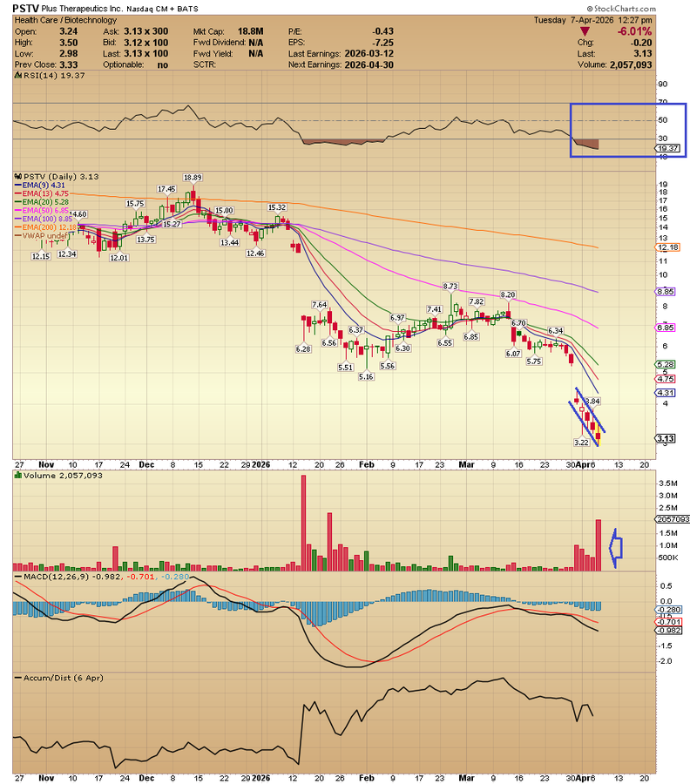Select the P/E value -0.43
Screen dimensions: 690x784
[x=382, y=31]
